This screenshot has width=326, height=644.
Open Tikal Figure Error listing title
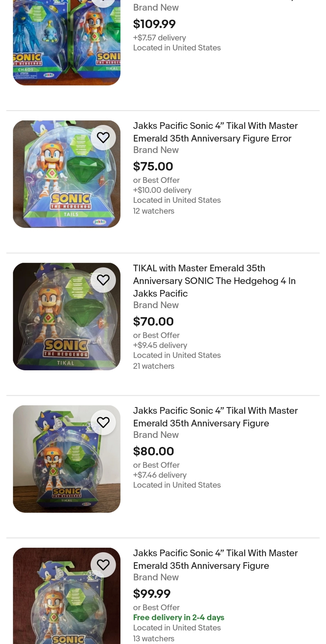[x=215, y=132]
